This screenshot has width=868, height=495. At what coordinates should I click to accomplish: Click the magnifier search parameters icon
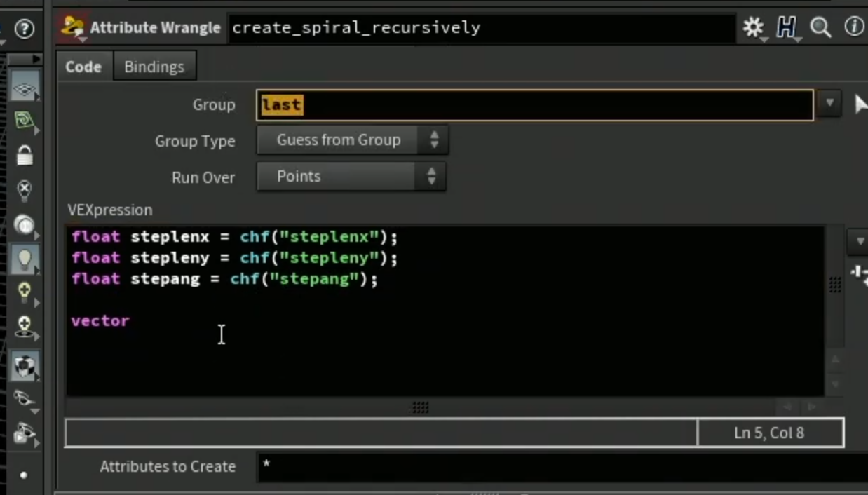coord(820,28)
